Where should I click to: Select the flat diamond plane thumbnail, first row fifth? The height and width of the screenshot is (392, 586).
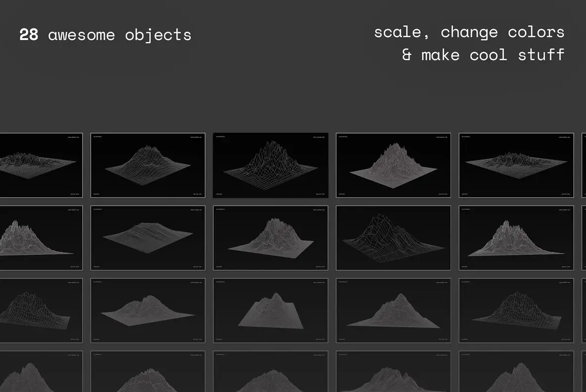point(516,165)
